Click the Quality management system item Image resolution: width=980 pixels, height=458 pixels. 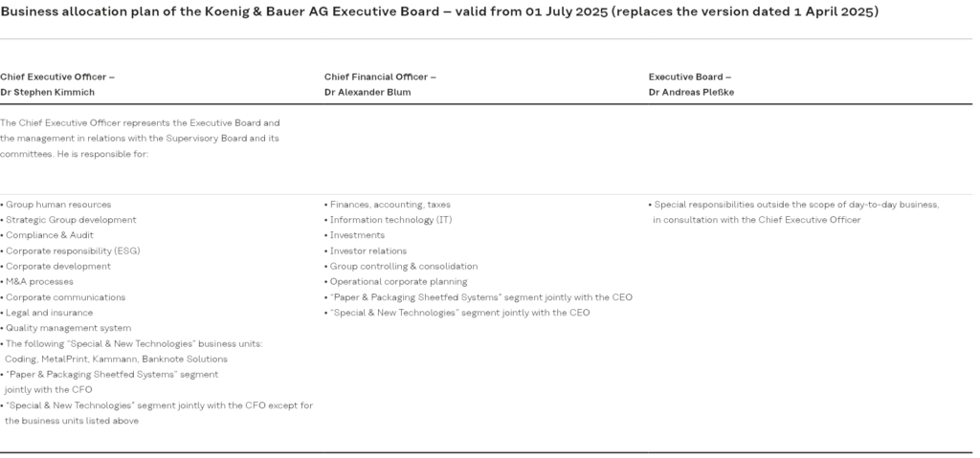pyautogui.click(x=68, y=328)
